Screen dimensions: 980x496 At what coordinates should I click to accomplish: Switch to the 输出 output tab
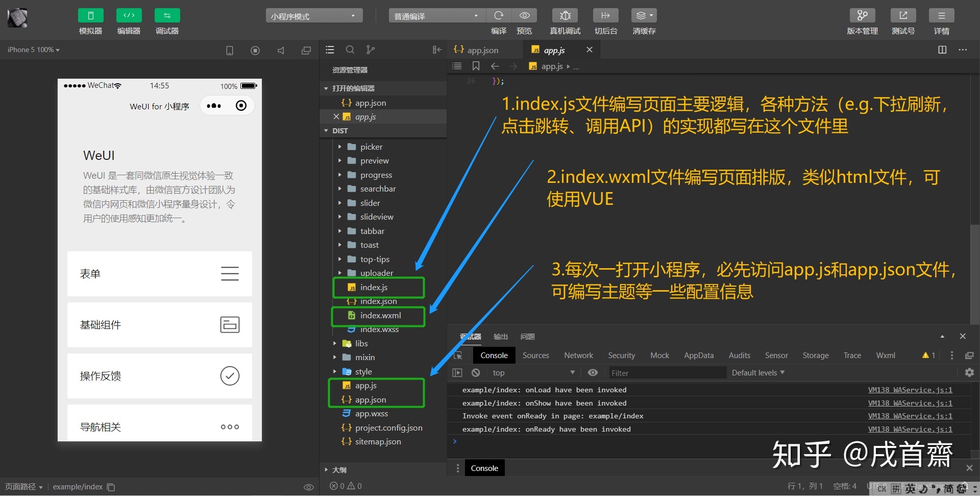(500, 337)
